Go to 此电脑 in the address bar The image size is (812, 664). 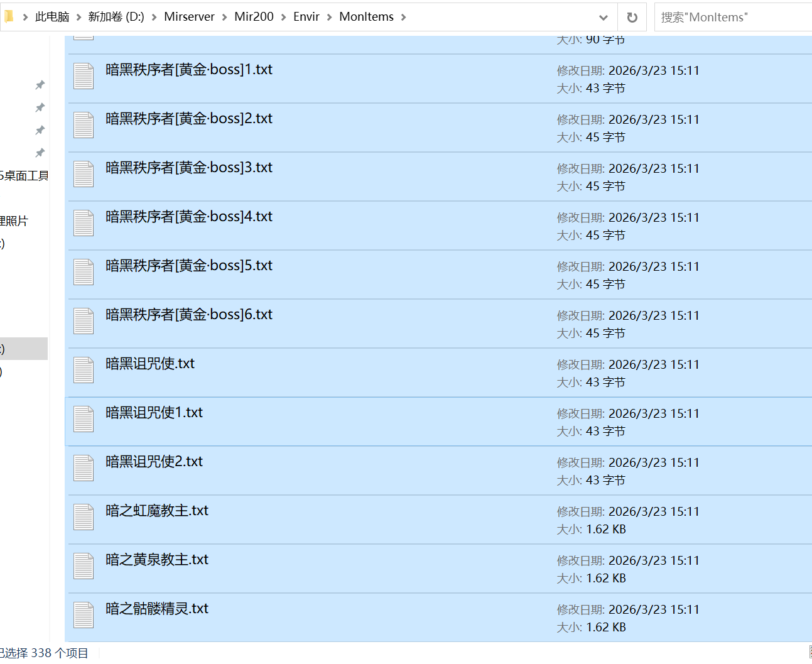[x=52, y=17]
